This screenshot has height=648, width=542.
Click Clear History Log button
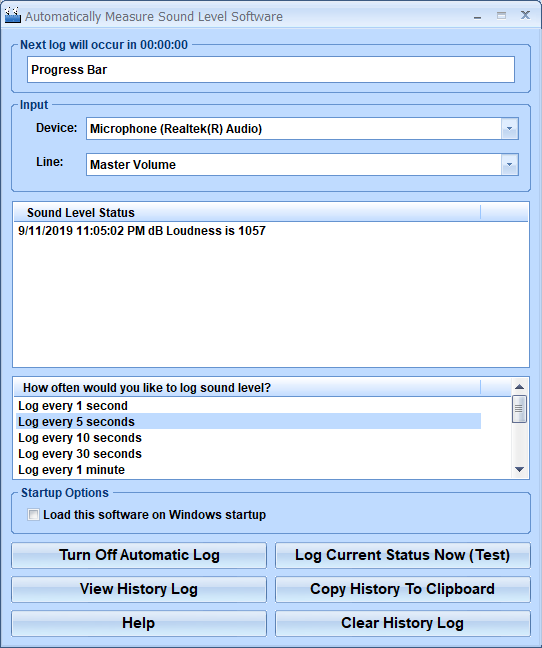click(x=403, y=623)
